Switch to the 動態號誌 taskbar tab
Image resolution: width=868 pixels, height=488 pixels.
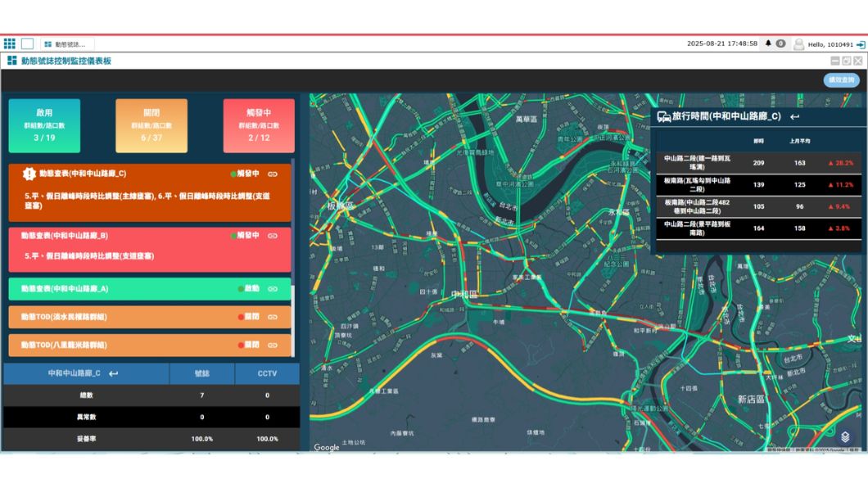pos(66,44)
